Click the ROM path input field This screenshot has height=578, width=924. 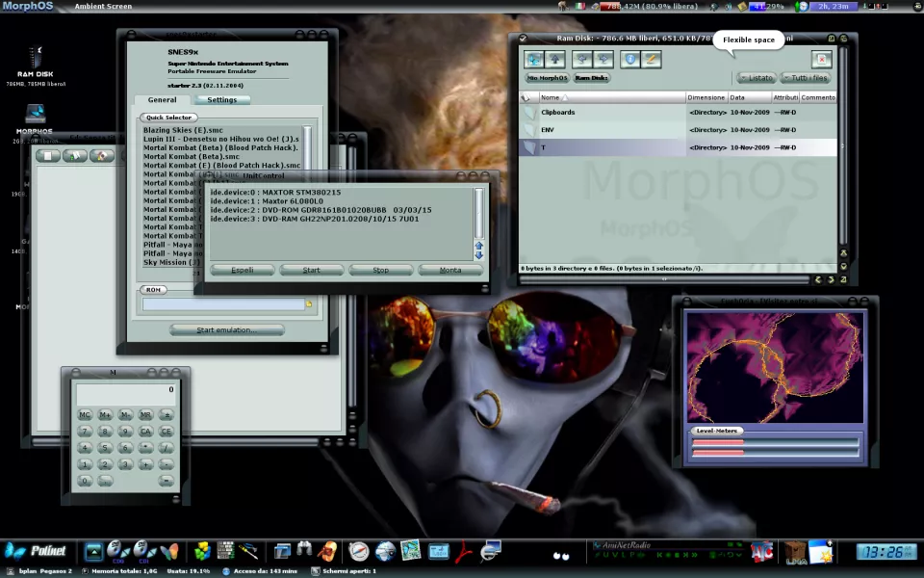[x=223, y=304]
